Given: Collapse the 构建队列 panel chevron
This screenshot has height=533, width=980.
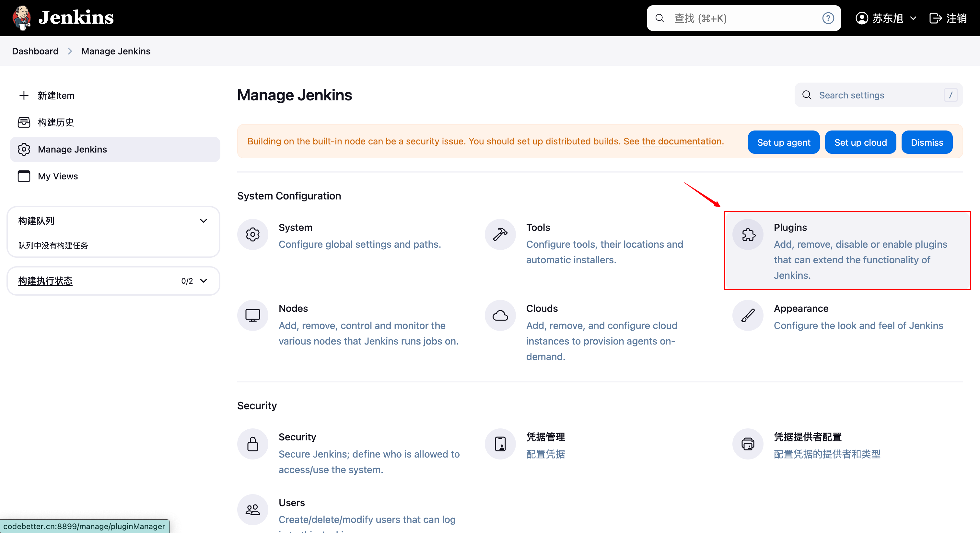Looking at the screenshot, I should coord(204,221).
